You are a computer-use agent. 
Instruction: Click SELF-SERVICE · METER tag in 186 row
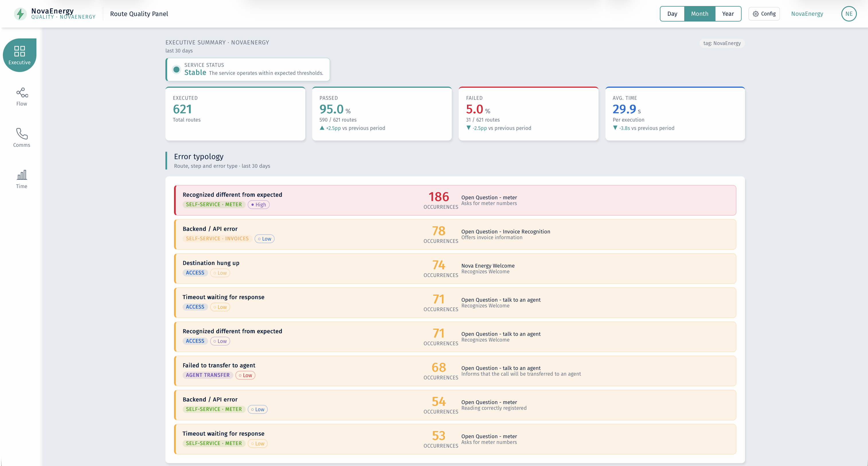[x=214, y=205]
